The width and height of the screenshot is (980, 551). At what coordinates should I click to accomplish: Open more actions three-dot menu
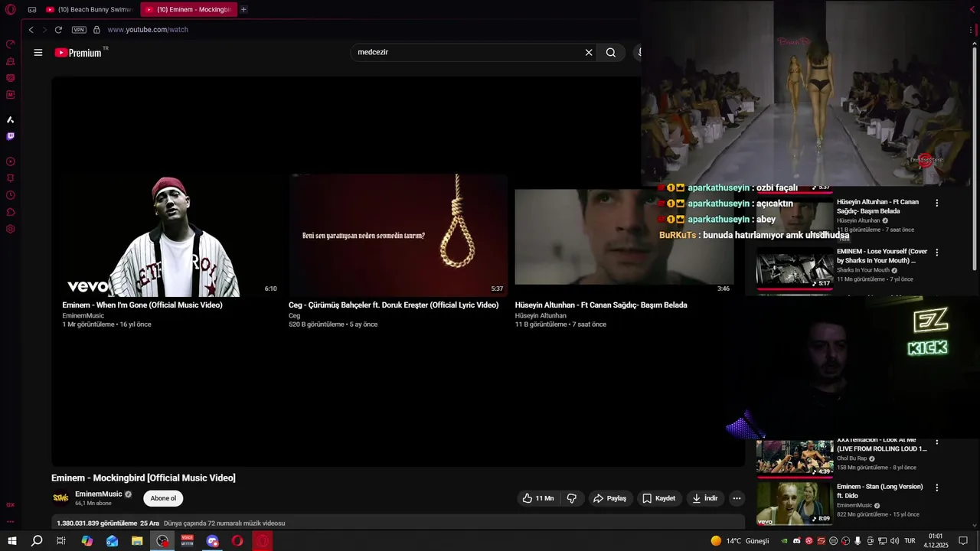[737, 498]
